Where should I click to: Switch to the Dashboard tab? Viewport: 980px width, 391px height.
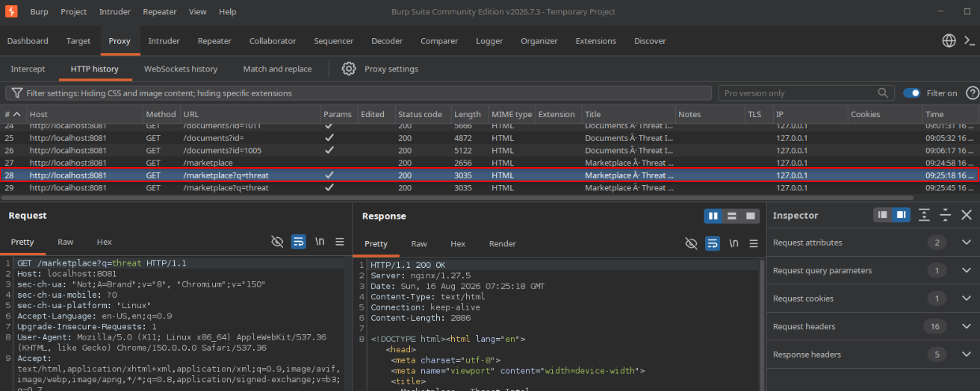[x=28, y=41]
